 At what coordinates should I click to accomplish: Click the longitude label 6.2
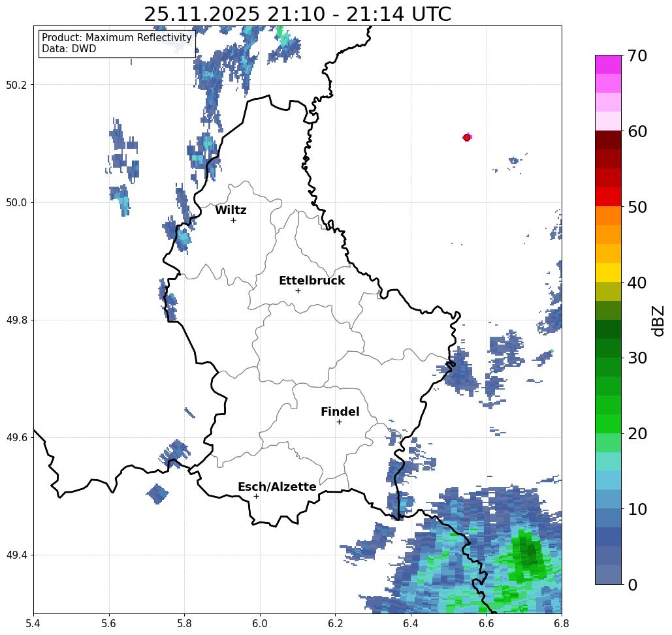335,623
